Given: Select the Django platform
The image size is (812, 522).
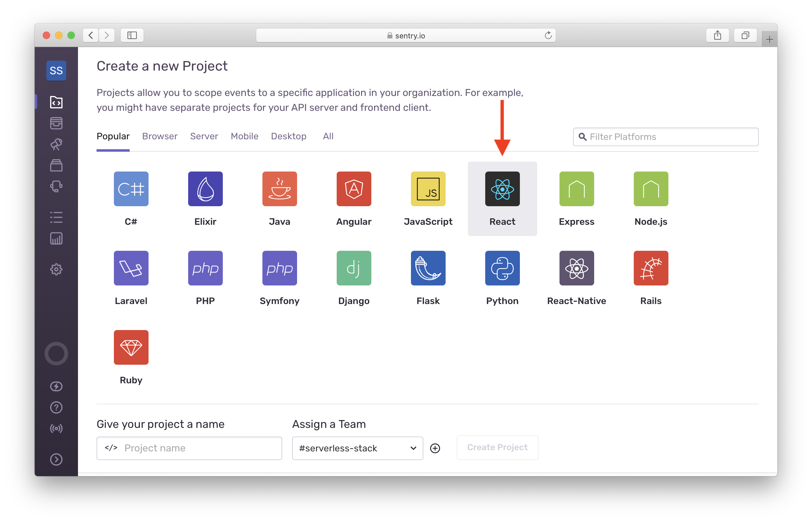Looking at the screenshot, I should (354, 268).
